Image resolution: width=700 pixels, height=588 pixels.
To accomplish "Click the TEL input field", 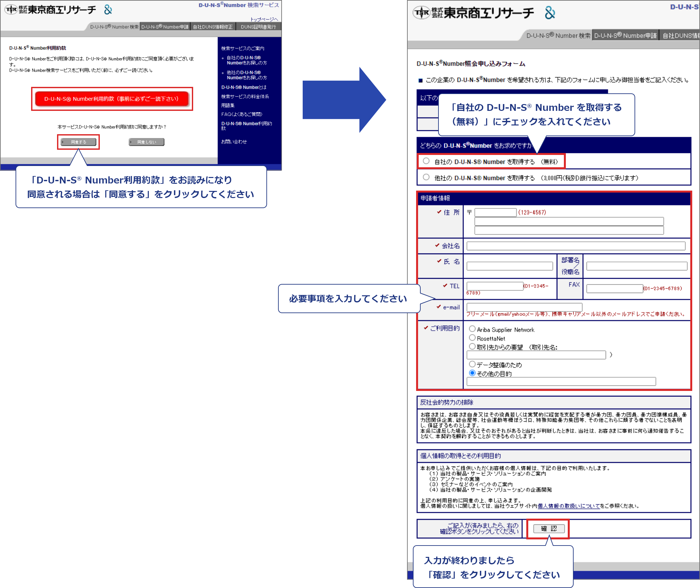I will [x=495, y=286].
